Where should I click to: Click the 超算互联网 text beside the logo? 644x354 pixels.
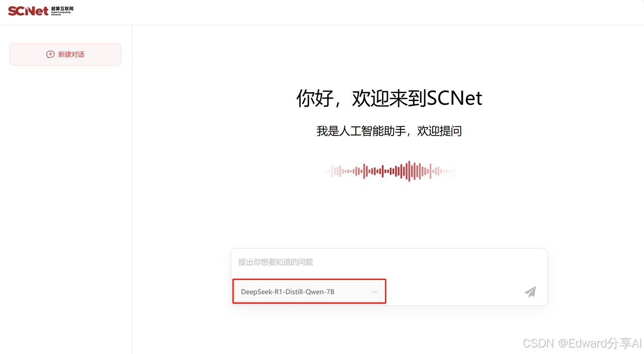click(61, 9)
